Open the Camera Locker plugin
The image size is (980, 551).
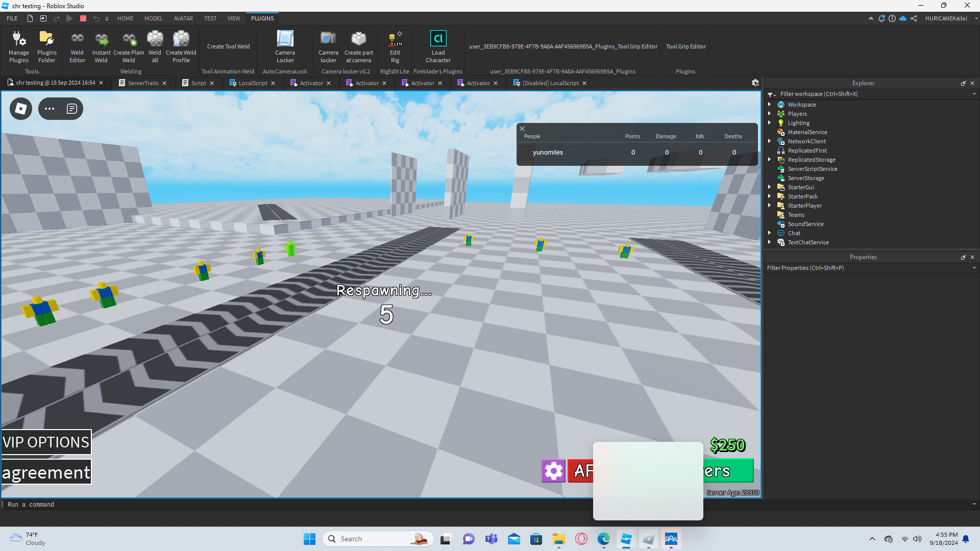coord(285,46)
